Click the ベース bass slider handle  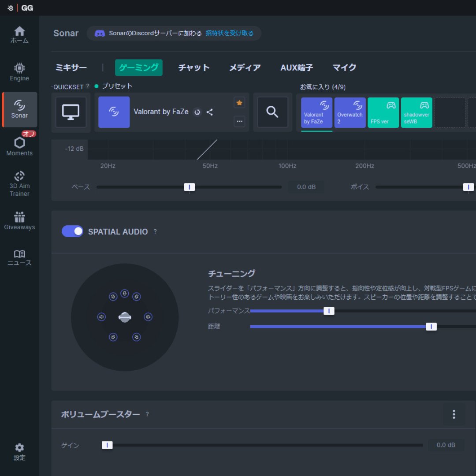[190, 187]
